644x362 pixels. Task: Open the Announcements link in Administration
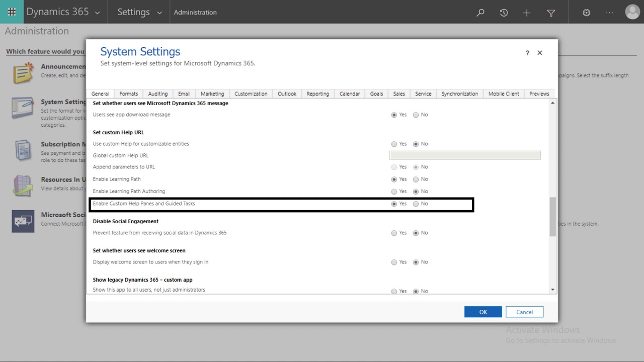[63, 66]
